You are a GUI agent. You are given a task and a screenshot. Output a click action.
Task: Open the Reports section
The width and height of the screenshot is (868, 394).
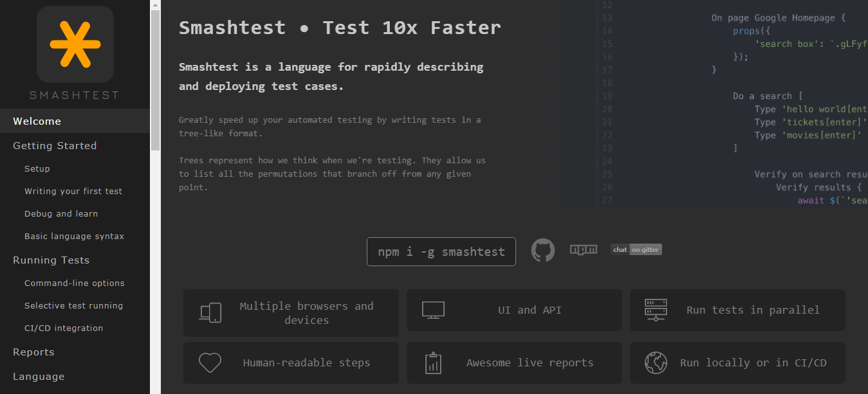tap(33, 352)
